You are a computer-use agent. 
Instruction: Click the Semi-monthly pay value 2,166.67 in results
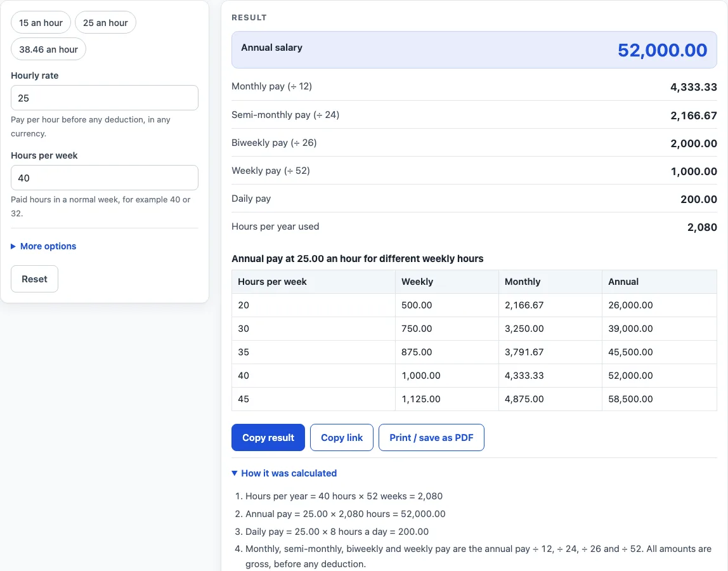click(694, 115)
